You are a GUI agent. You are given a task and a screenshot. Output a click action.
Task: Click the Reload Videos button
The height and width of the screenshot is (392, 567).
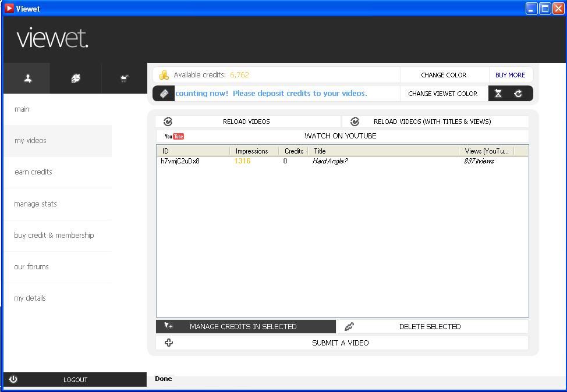point(248,122)
